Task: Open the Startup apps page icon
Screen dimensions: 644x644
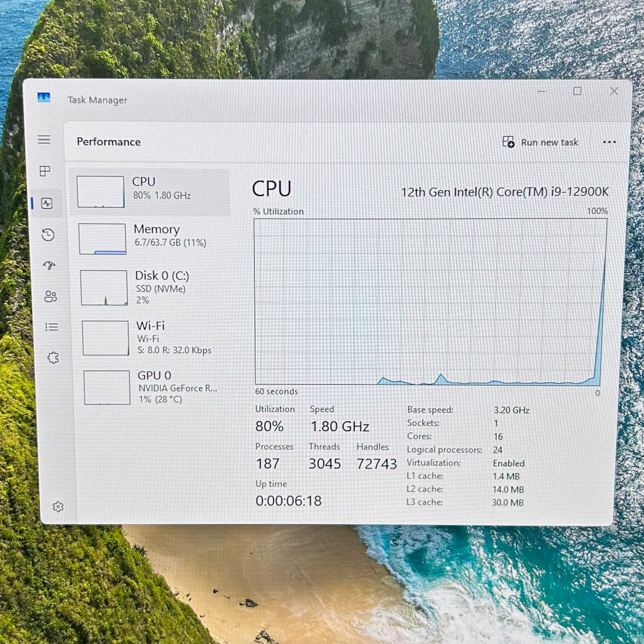Action: click(x=49, y=265)
